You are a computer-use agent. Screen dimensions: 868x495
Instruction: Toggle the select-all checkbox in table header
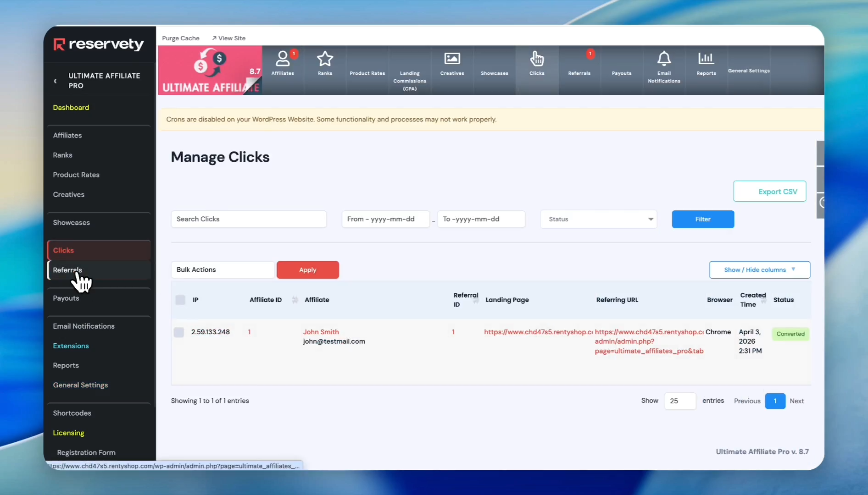[180, 300]
